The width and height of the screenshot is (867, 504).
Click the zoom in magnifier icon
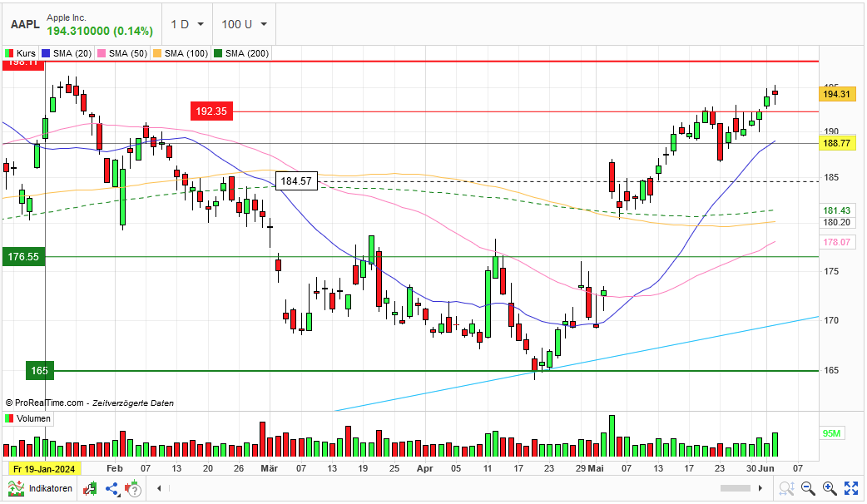click(830, 488)
